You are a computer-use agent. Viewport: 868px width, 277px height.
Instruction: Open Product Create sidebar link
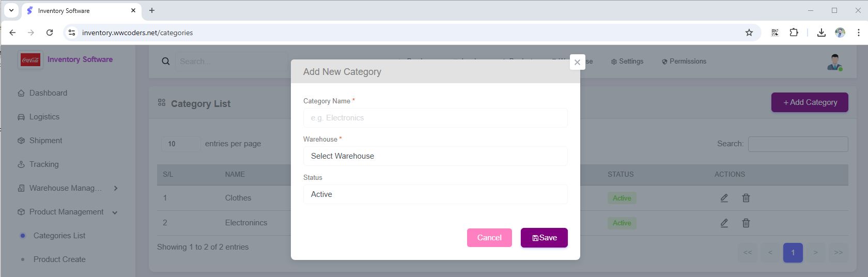click(59, 259)
